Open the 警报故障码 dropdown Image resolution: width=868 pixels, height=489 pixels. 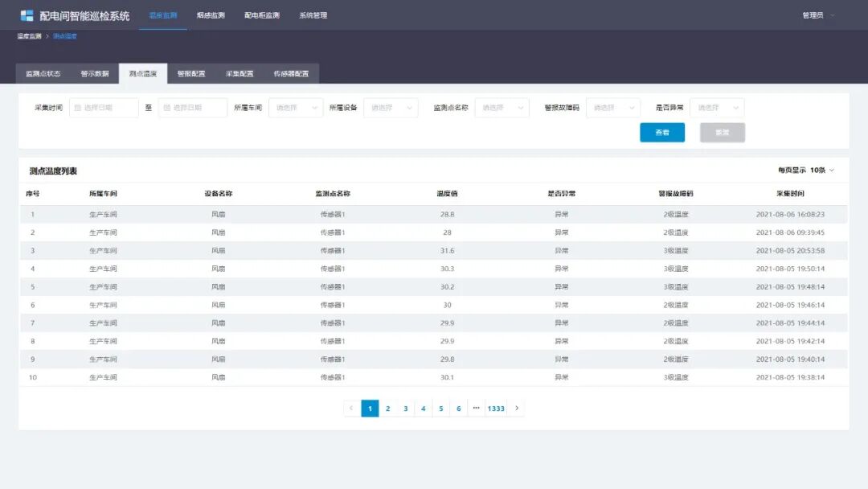[x=613, y=108]
